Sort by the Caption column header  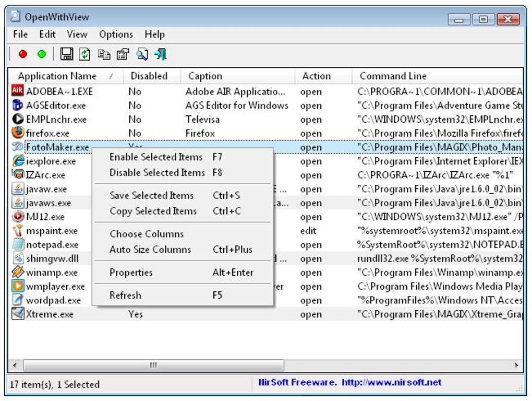(x=238, y=76)
